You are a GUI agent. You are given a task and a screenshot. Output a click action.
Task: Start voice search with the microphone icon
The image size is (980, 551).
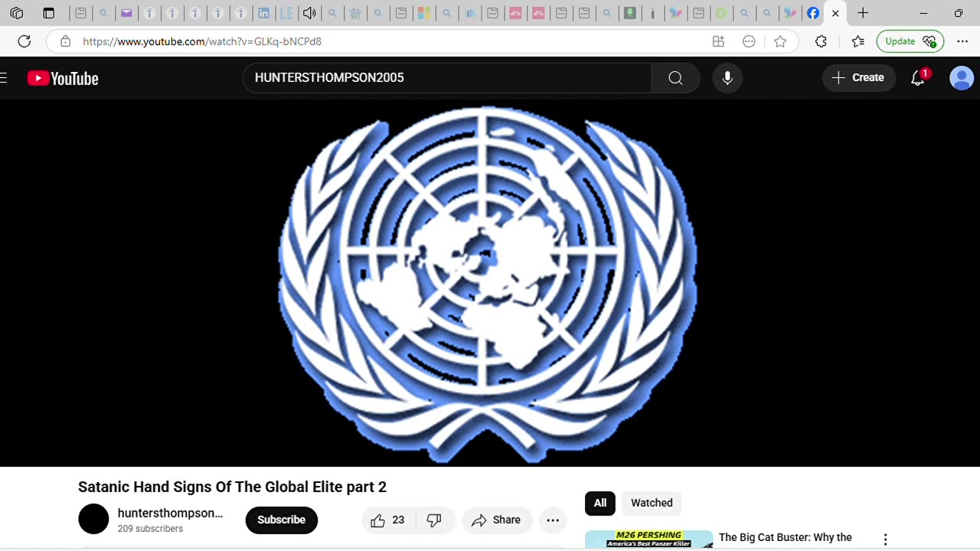click(727, 78)
